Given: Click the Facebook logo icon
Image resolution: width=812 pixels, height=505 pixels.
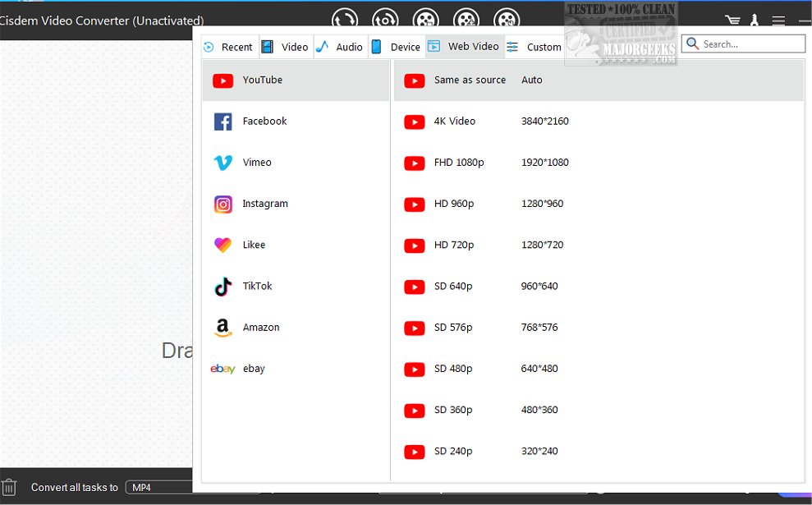Looking at the screenshot, I should pos(222,122).
